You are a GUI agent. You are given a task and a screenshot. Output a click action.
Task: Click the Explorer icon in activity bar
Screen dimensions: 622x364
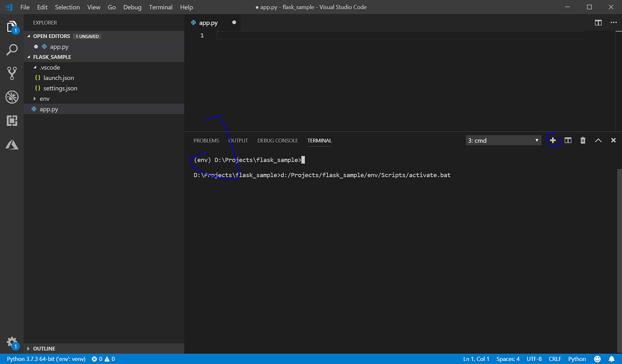[x=12, y=26]
